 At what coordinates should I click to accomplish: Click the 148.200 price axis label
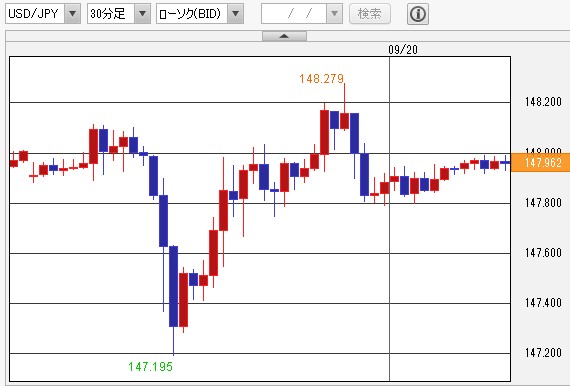543,102
